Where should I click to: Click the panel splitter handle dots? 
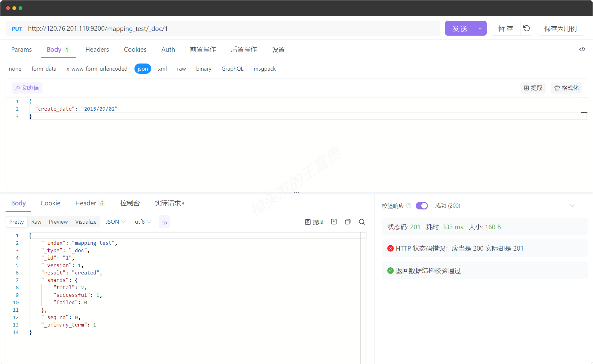(296, 192)
